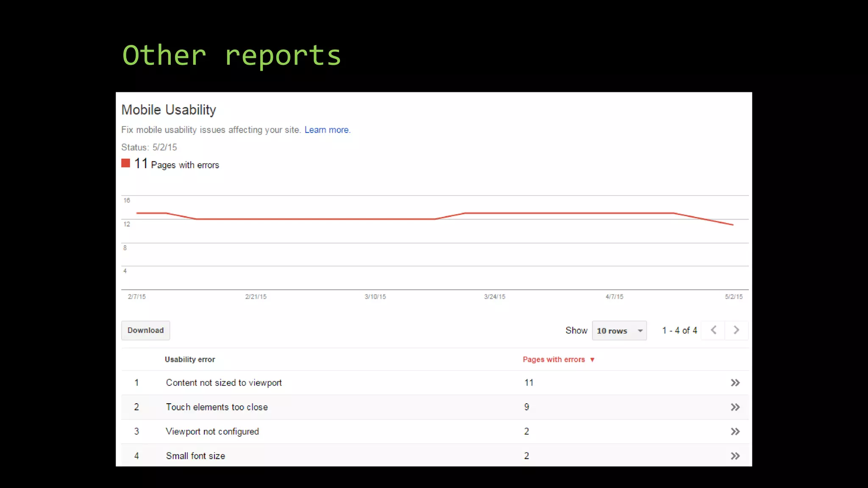Image resolution: width=868 pixels, height=488 pixels.
Task: Click the 3/10/15 date on chart axis
Action: (x=375, y=297)
